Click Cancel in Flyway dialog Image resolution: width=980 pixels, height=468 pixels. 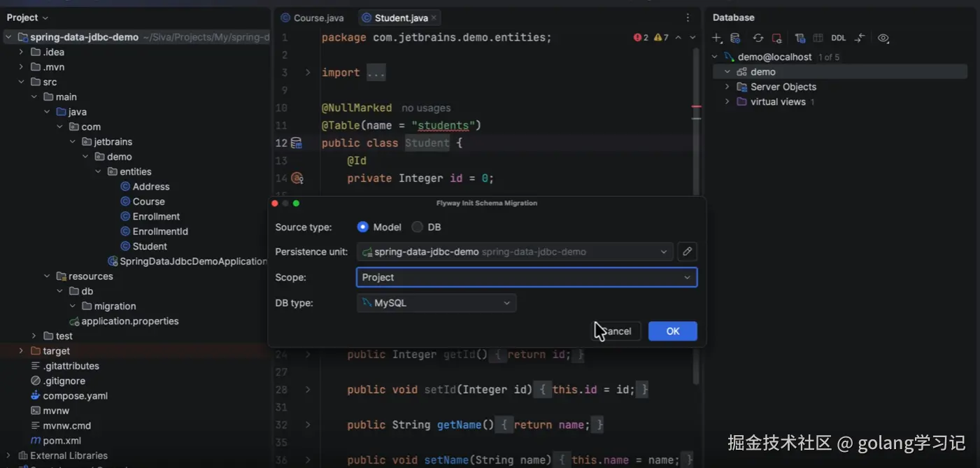coord(616,332)
